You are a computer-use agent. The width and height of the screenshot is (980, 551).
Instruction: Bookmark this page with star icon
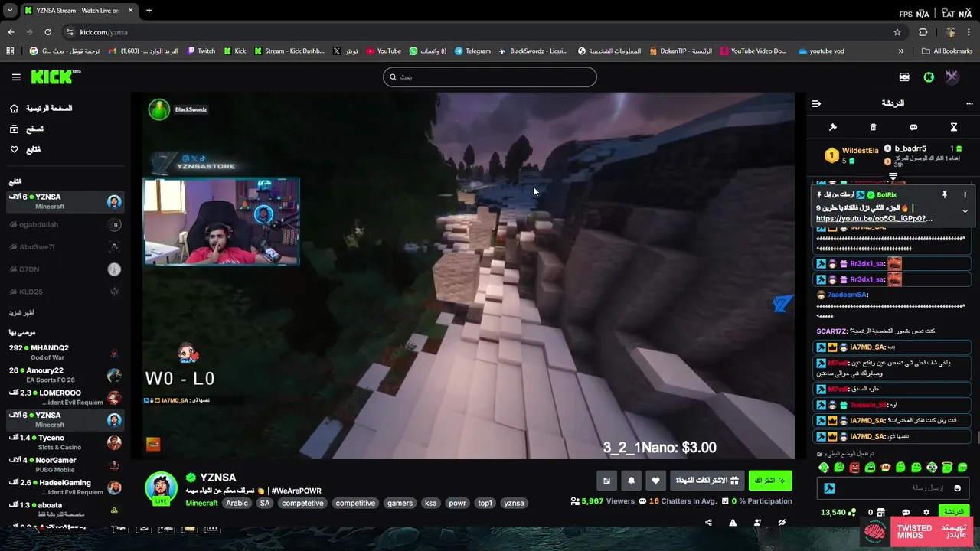tap(897, 32)
